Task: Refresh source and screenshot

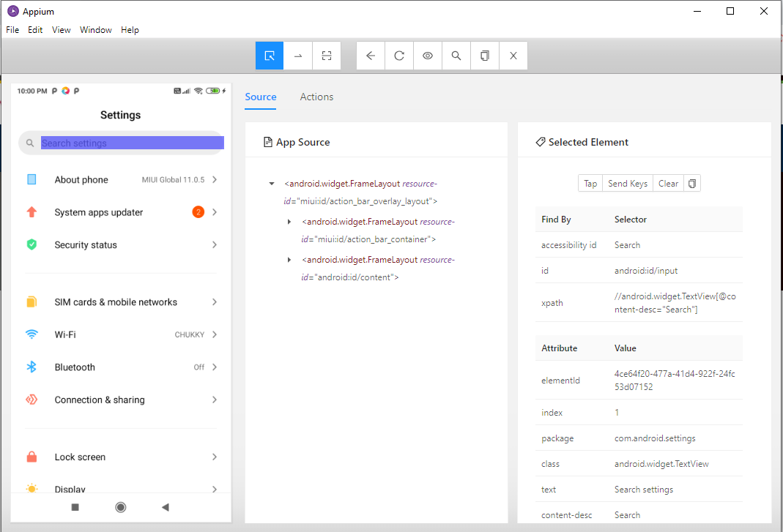Action: click(x=399, y=56)
